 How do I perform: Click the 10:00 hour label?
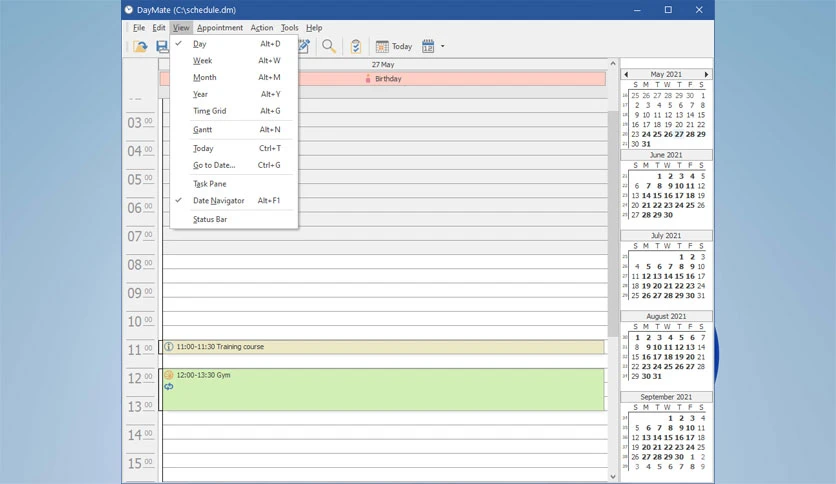click(140, 322)
